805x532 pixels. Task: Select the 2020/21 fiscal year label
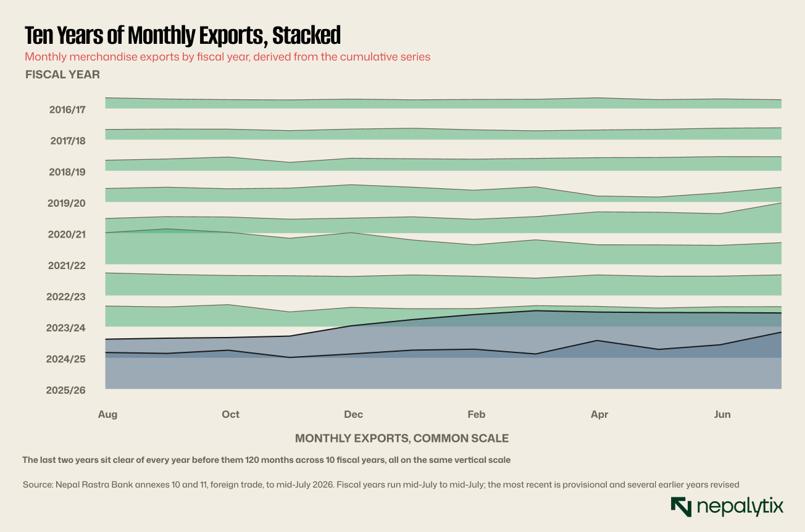[67, 235]
